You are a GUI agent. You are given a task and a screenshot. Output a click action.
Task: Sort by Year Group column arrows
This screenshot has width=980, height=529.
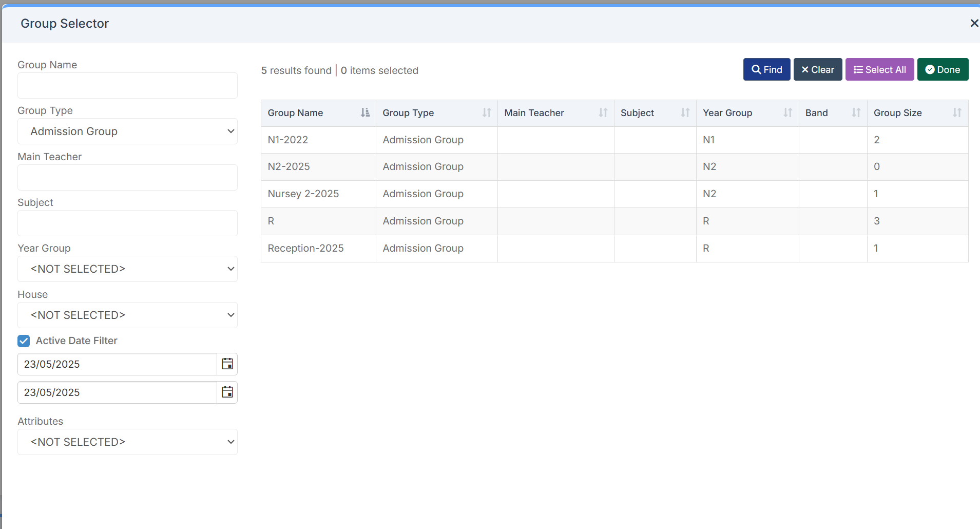point(787,113)
